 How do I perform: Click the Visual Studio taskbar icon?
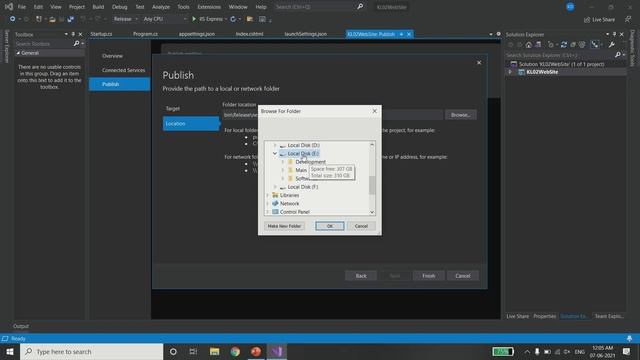coord(277,351)
